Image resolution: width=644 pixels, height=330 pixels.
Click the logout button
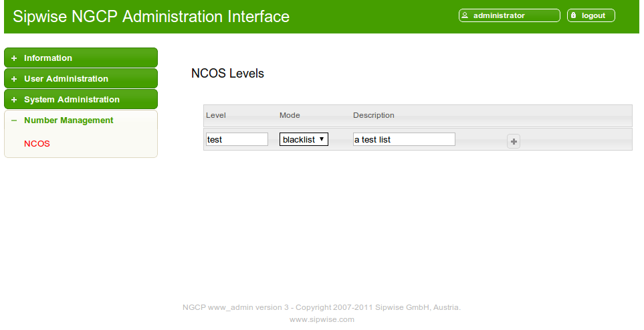[591, 15]
